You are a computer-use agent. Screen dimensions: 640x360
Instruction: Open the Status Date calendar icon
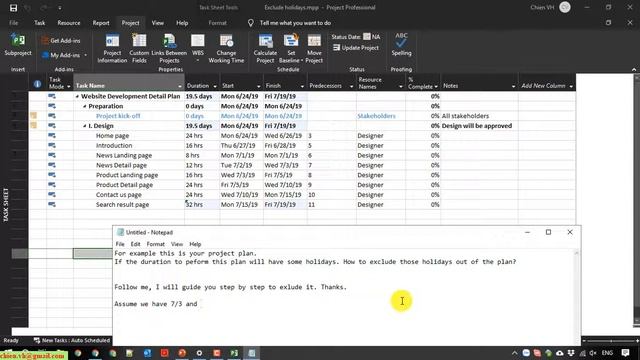point(367,37)
